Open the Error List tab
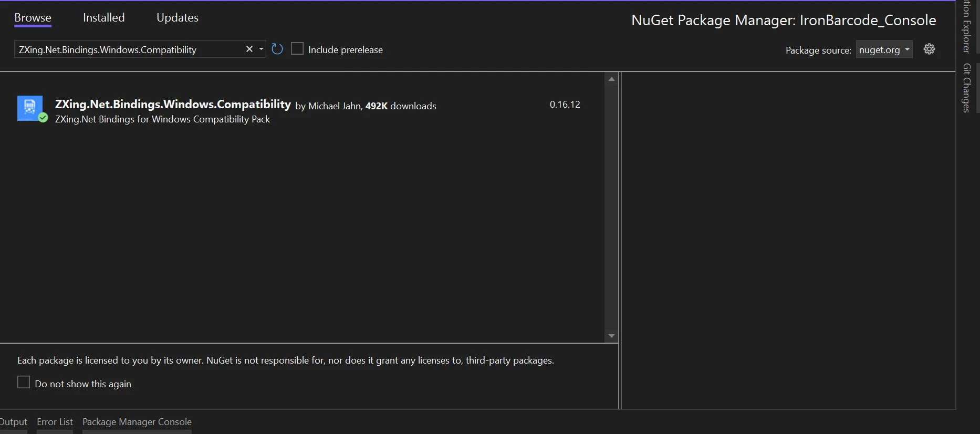Viewport: 980px width, 434px height. point(55,422)
